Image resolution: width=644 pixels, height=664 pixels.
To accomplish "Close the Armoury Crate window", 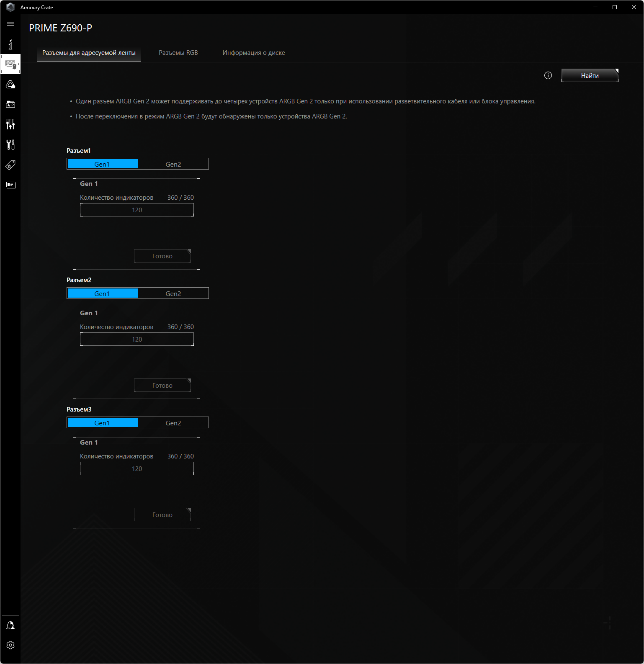I will [x=634, y=7].
